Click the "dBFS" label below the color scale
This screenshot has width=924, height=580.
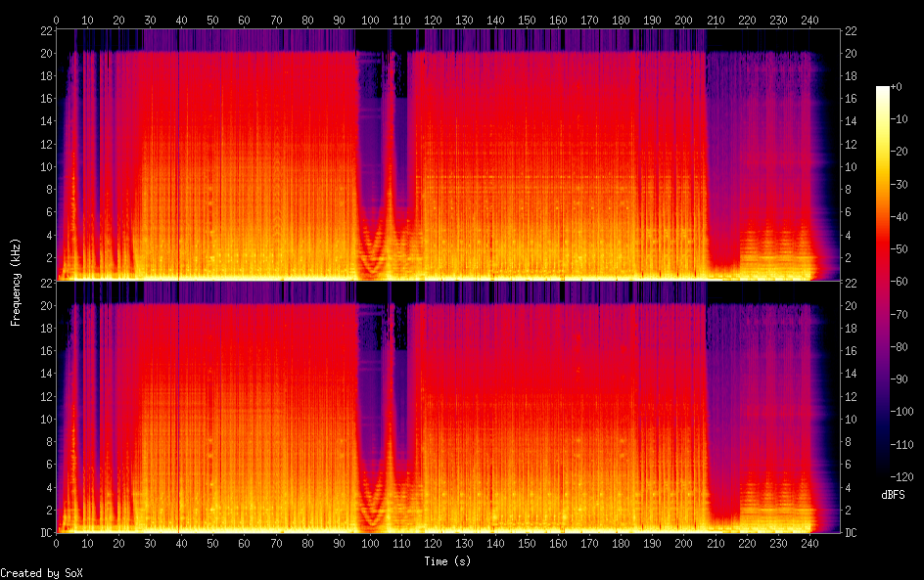tap(892, 497)
